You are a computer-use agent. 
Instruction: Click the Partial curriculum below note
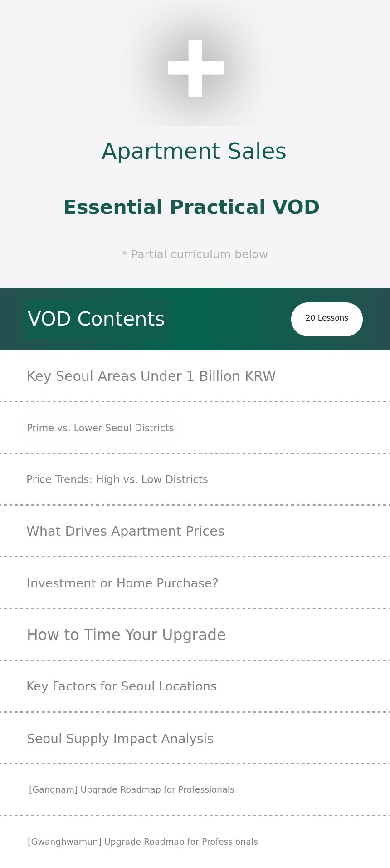[x=195, y=255]
